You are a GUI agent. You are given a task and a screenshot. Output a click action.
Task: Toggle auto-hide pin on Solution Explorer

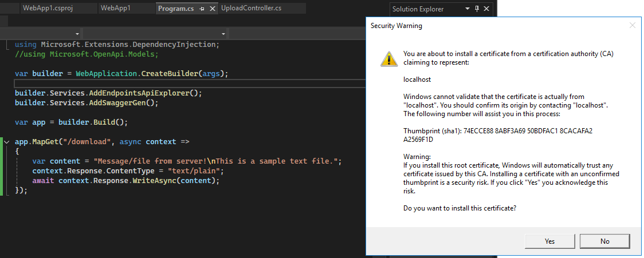[x=477, y=9]
